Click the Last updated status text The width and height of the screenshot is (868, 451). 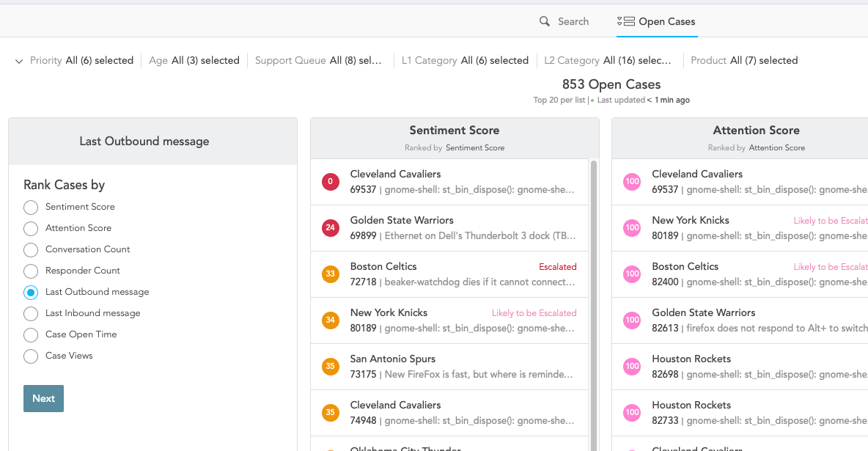point(643,100)
